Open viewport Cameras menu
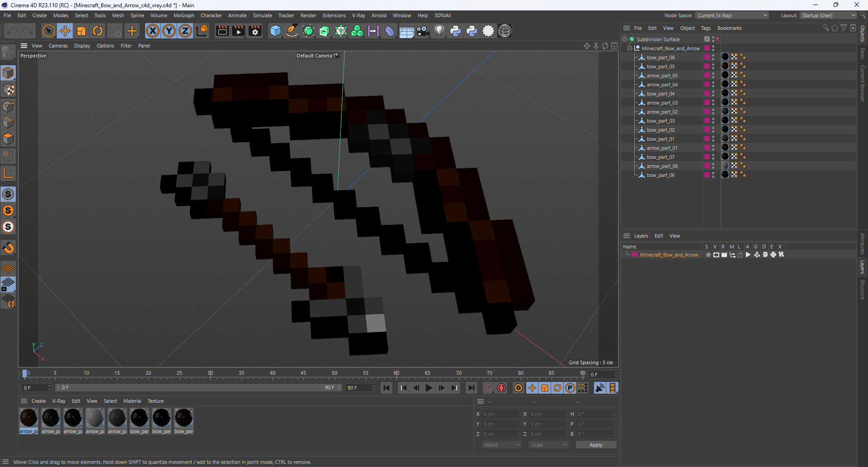Viewport: 868px width, 467px height. [58, 46]
